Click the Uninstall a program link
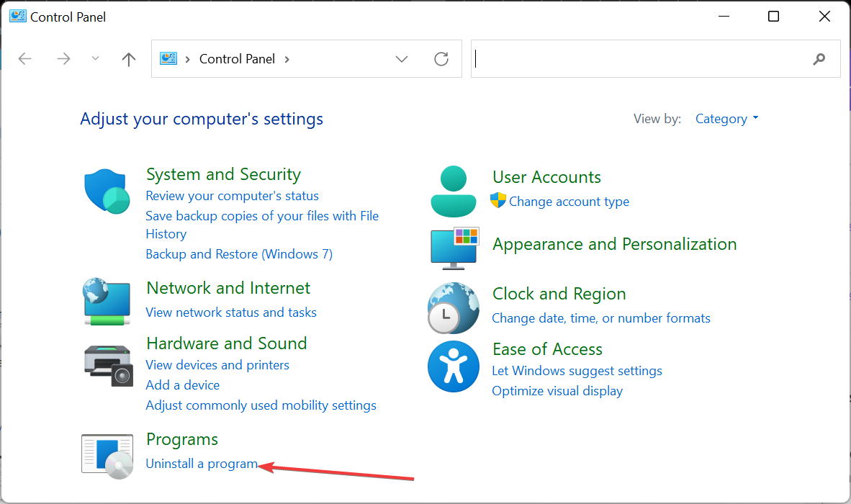 [x=202, y=464]
